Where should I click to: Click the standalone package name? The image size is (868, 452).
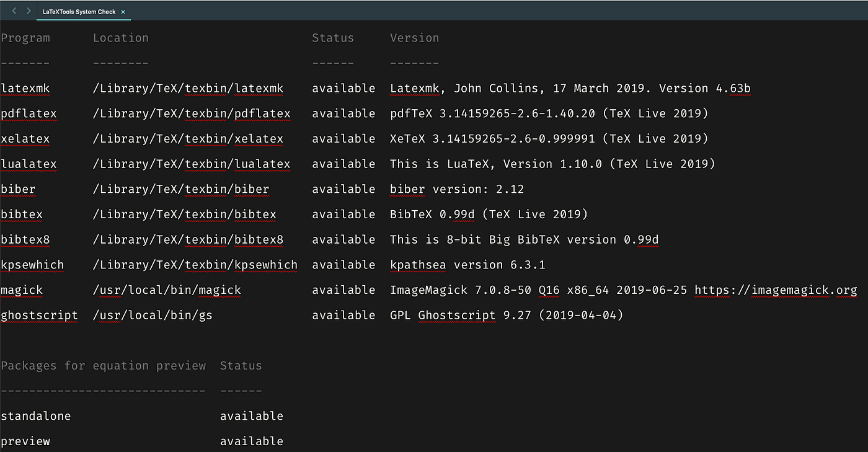coord(36,416)
